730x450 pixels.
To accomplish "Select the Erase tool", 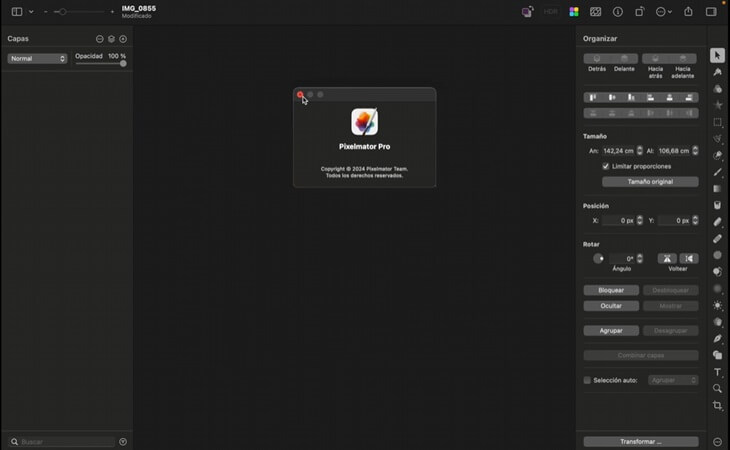I will coord(717,222).
